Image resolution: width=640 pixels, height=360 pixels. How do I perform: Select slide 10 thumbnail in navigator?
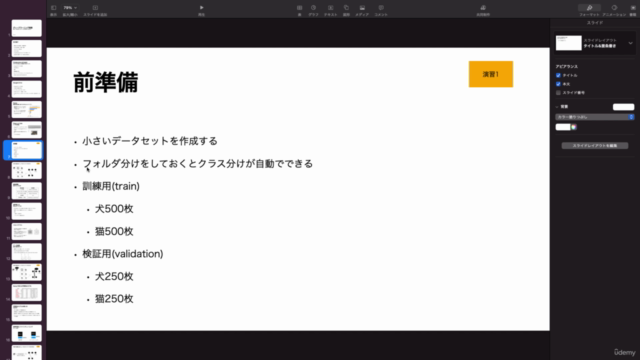pos(27,211)
